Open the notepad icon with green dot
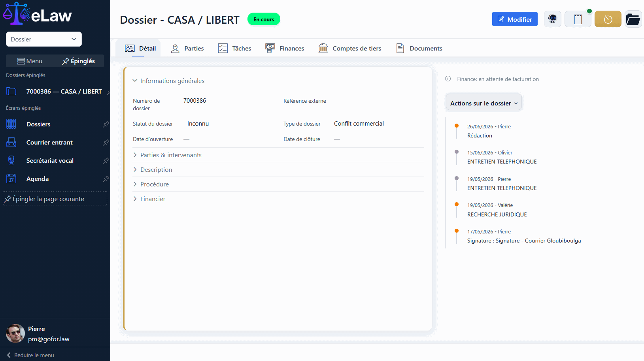This screenshot has height=361, width=644. click(x=578, y=19)
